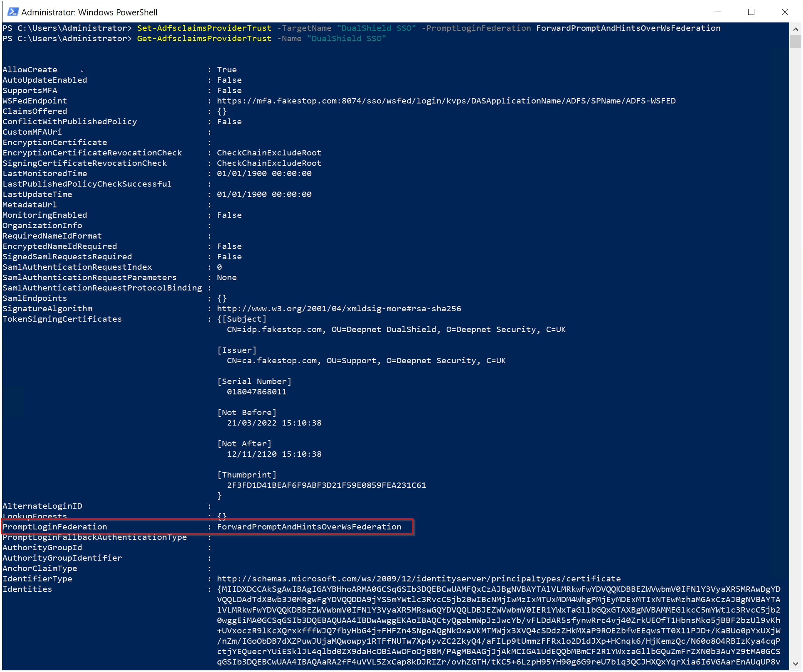Click the highlighted PromptLoginFederation property name
The width and height of the screenshot is (803, 672).
tap(55, 527)
